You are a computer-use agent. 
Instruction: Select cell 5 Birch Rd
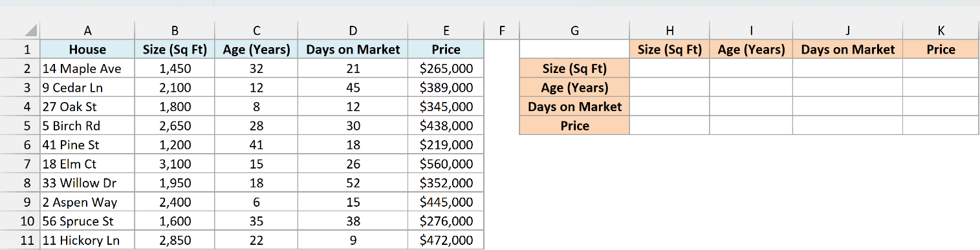[87, 126]
